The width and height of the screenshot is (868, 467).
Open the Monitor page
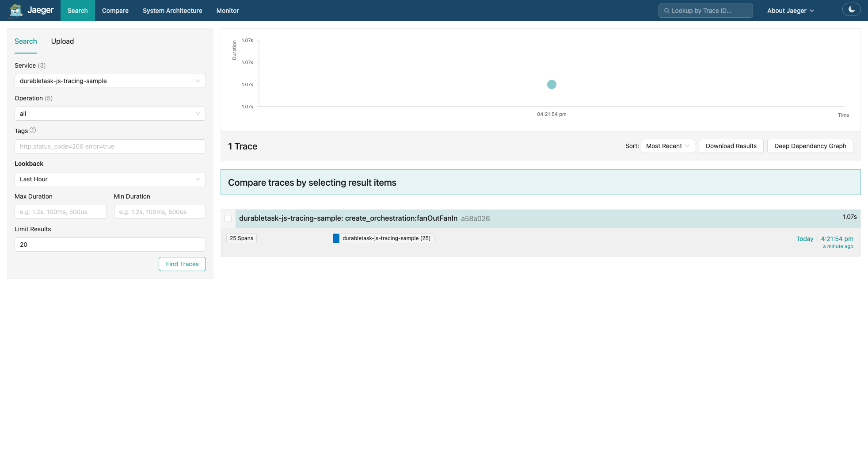tap(228, 11)
